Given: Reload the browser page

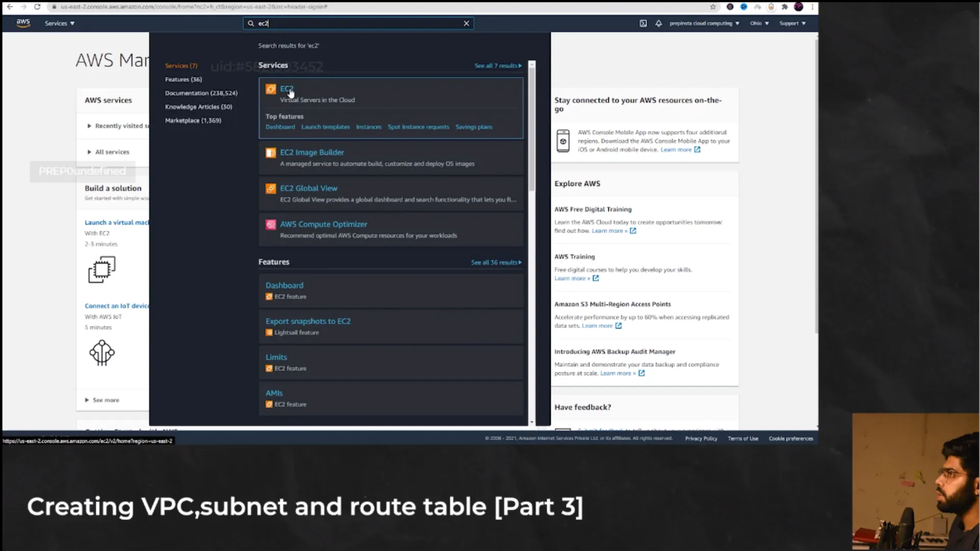Looking at the screenshot, I should click(x=37, y=7).
